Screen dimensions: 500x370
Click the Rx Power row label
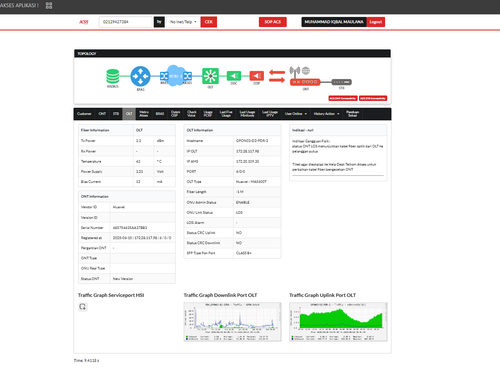88,151
